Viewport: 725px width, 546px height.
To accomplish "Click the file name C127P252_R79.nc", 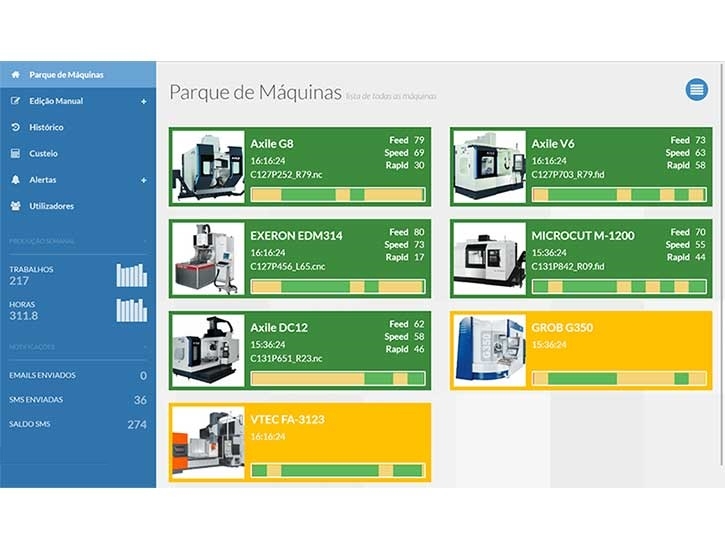I will click(286, 175).
